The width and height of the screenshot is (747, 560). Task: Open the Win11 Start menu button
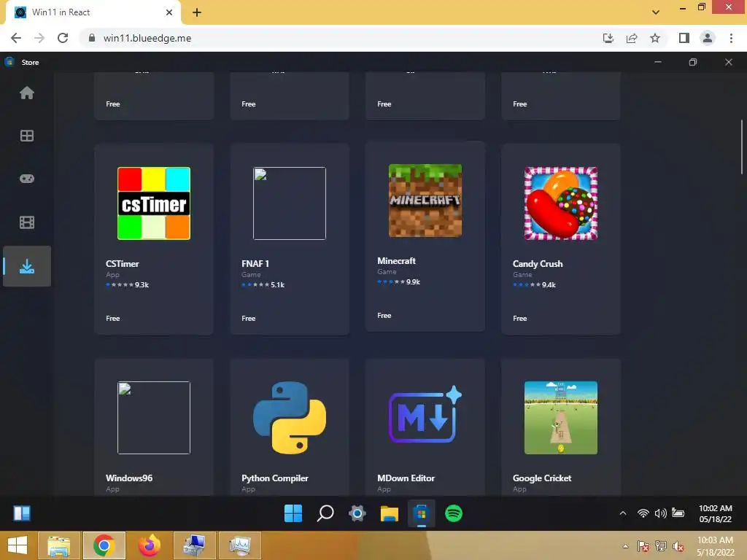293,513
